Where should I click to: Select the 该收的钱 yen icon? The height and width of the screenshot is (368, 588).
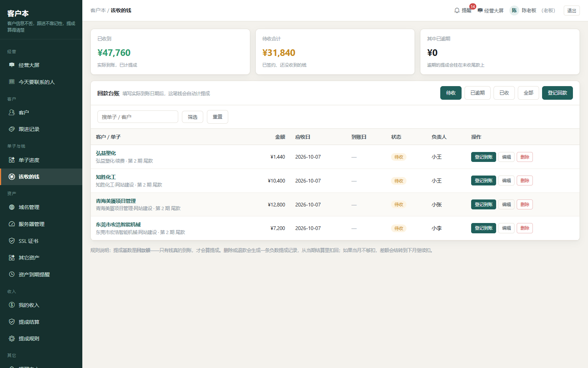[12, 177]
